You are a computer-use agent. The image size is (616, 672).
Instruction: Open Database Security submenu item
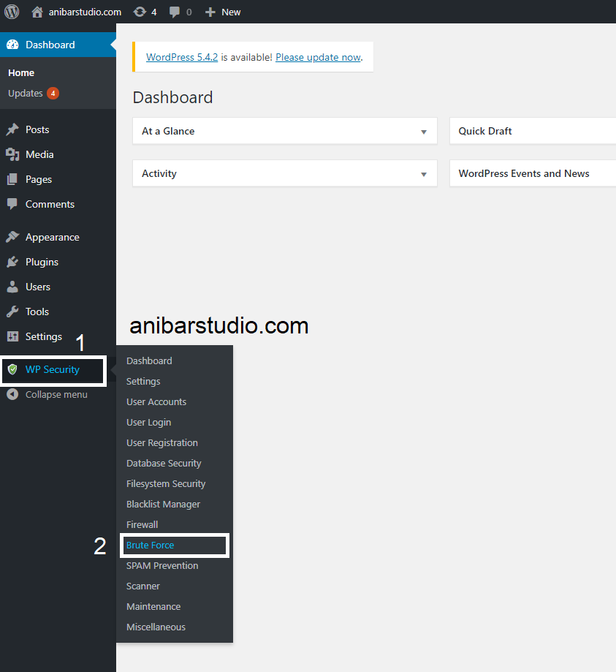click(164, 464)
